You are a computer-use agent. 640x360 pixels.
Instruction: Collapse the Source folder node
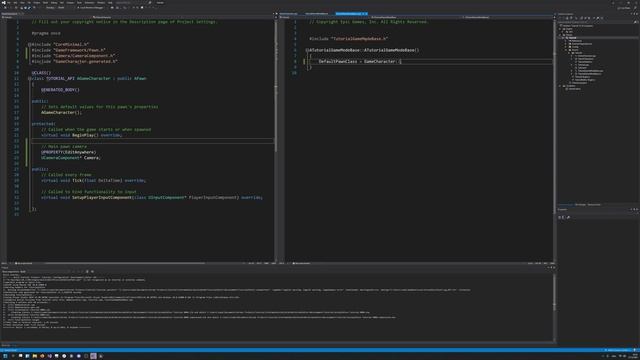click(x=565, y=50)
